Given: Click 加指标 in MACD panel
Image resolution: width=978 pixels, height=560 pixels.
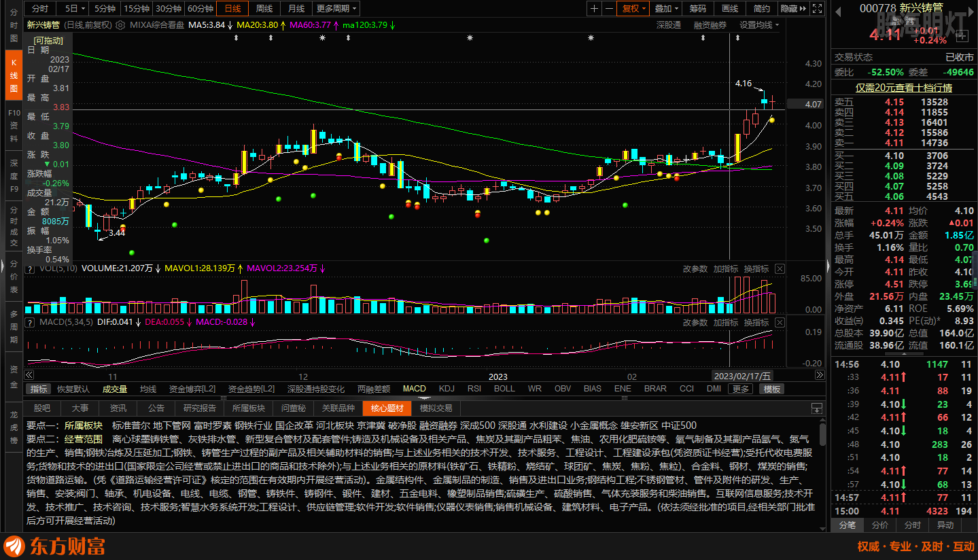Looking at the screenshot, I should coord(725,322).
